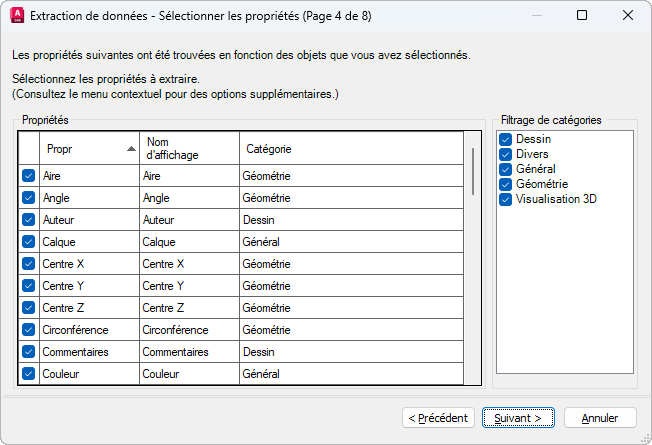
Task: Uncheck the Couleur property checkbox
Action: coord(28,374)
